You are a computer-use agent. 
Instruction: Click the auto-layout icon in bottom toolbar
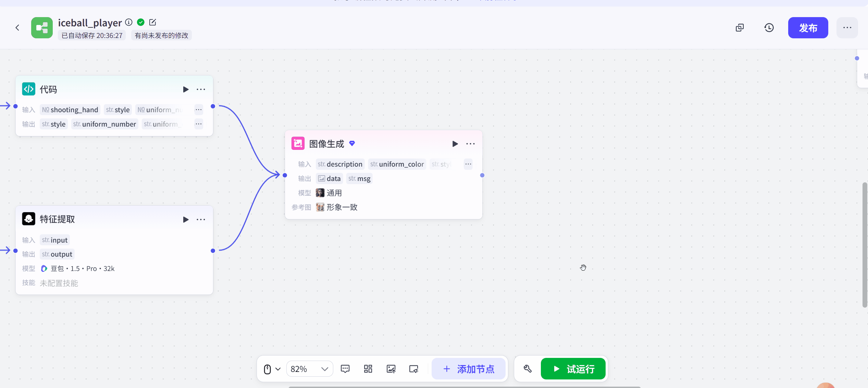point(368,368)
